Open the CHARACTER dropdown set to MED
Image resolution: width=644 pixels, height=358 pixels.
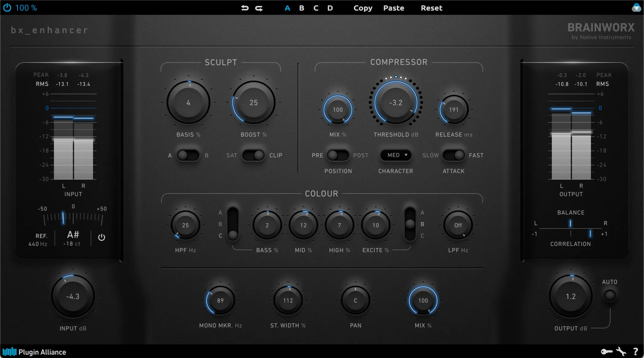(x=396, y=155)
